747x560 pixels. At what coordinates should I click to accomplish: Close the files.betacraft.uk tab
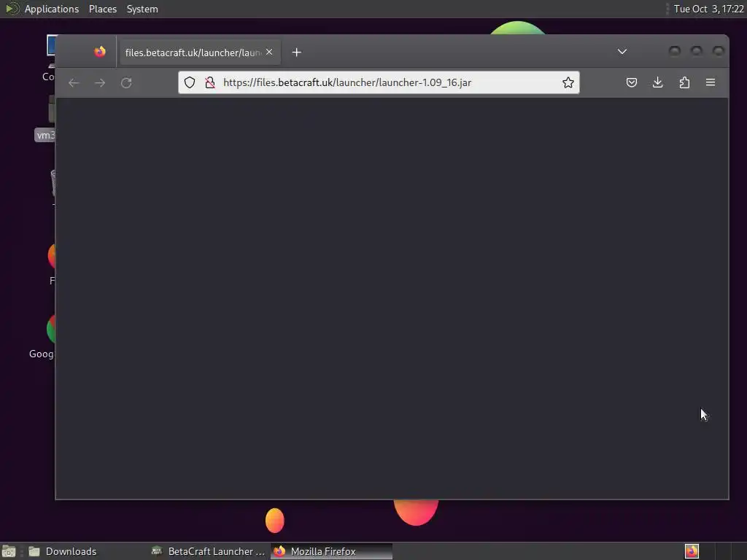click(x=269, y=52)
